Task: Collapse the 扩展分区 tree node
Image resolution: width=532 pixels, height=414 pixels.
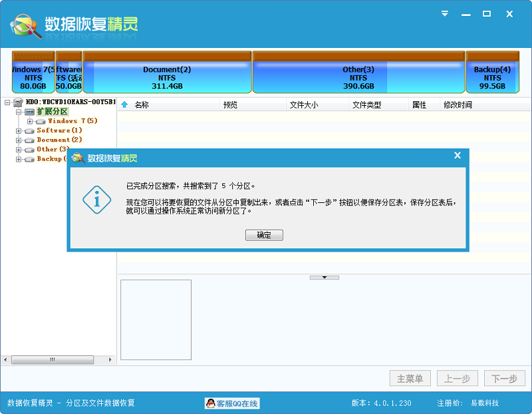Action: 18,111
